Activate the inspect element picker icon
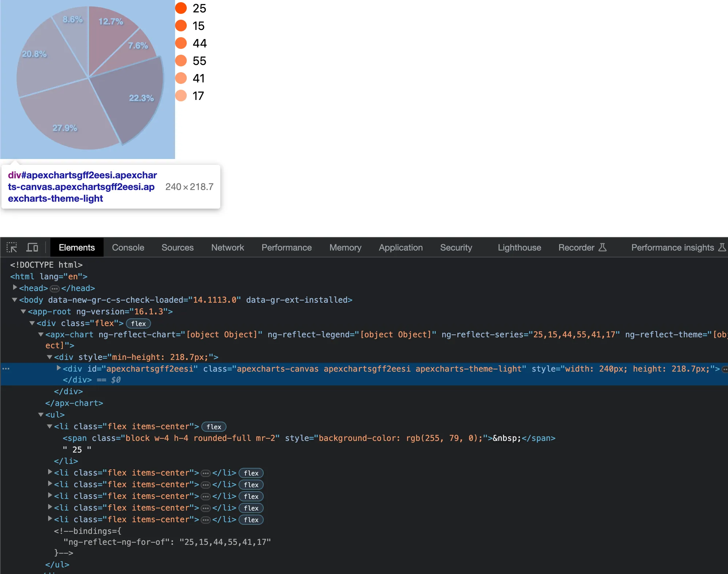This screenshot has width=728, height=574. [x=12, y=248]
